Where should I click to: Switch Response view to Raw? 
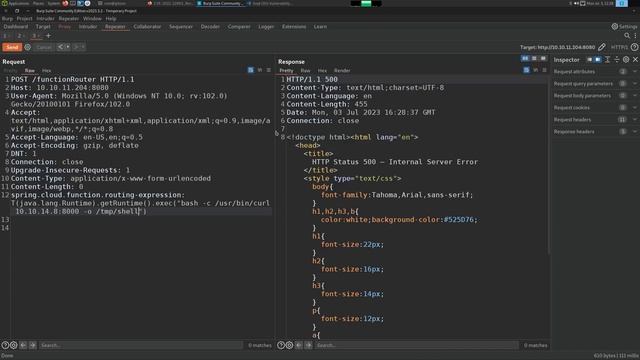[x=305, y=71]
